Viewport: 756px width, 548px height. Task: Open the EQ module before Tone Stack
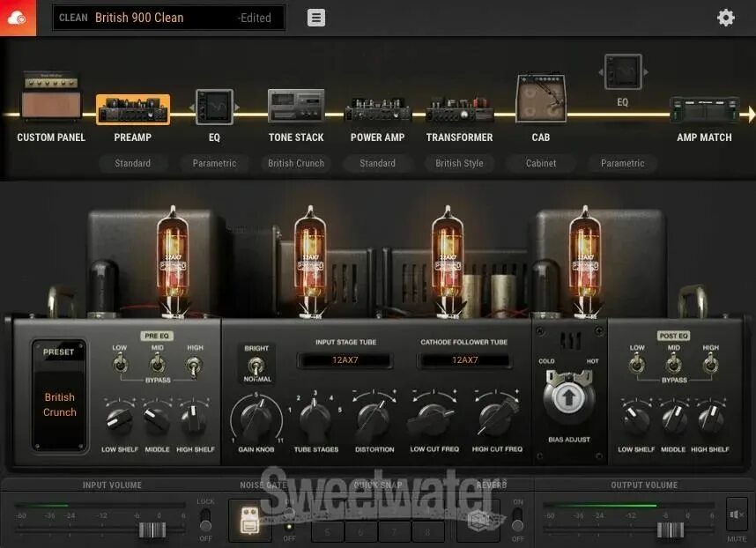(215, 107)
